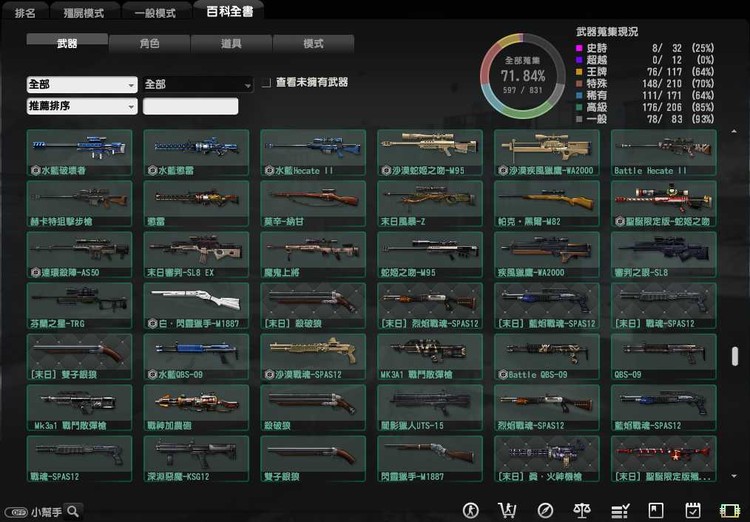Select the 末日審判-SL8 EX weapon card
The height and width of the screenshot is (522, 750).
(x=196, y=255)
